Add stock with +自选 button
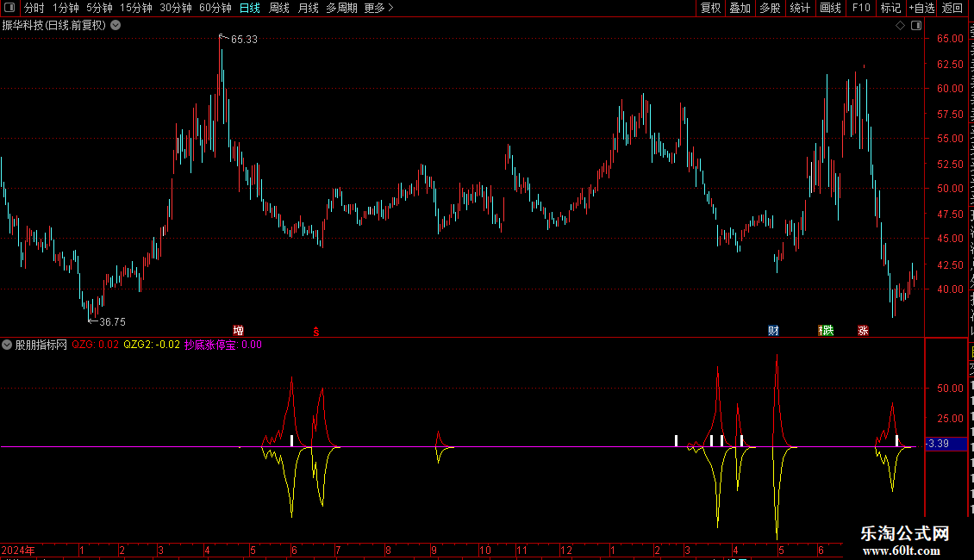Image resolution: width=974 pixels, height=560 pixels. [921, 8]
